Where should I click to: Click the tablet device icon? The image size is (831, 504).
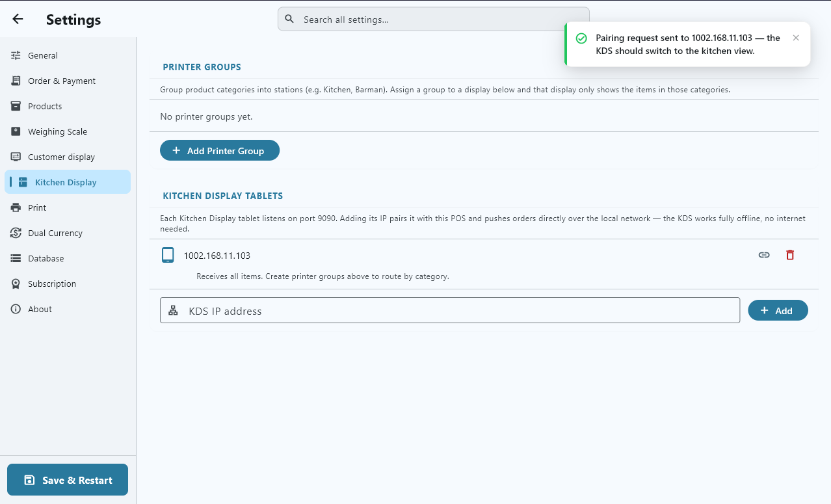click(168, 255)
